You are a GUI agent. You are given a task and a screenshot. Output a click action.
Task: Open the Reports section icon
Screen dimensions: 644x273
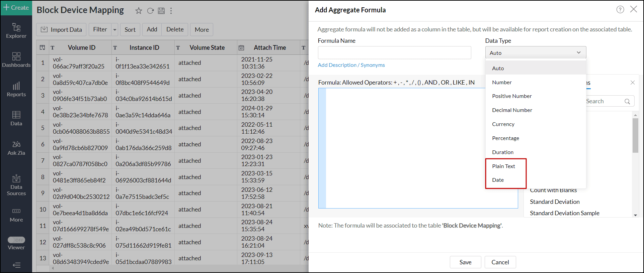coord(16,86)
